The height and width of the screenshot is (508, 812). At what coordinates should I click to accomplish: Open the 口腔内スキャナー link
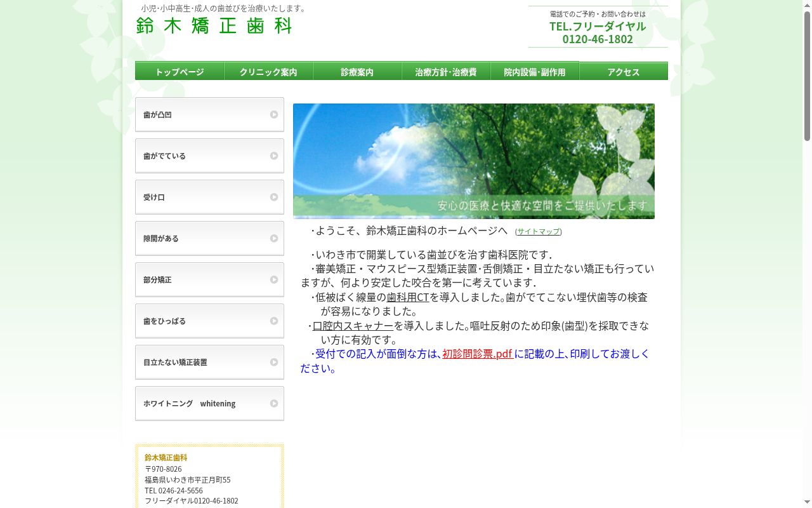click(353, 326)
